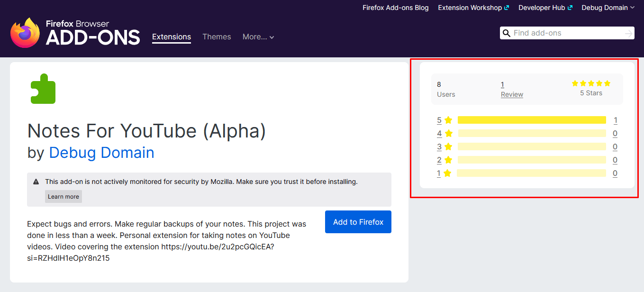Click the 'ADD-ONS' site title text
The height and width of the screenshot is (292, 644).
[x=93, y=37]
